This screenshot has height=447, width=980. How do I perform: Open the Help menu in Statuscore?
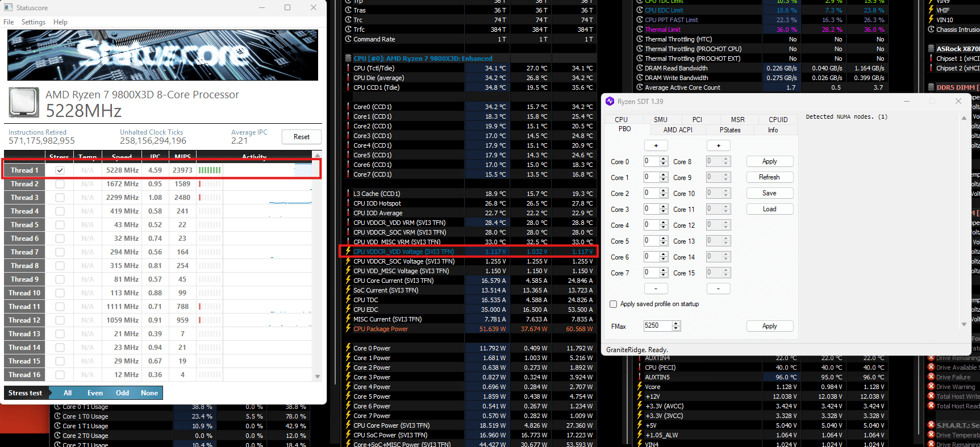pyautogui.click(x=60, y=22)
